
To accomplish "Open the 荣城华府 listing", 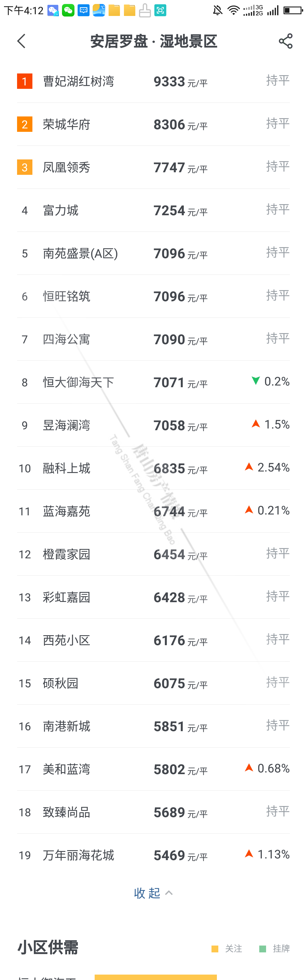I will 67,124.
